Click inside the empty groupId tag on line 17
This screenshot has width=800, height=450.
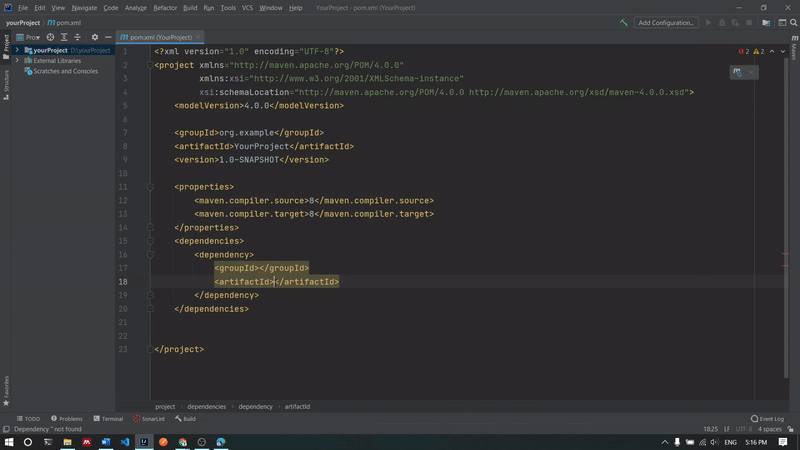(x=259, y=268)
